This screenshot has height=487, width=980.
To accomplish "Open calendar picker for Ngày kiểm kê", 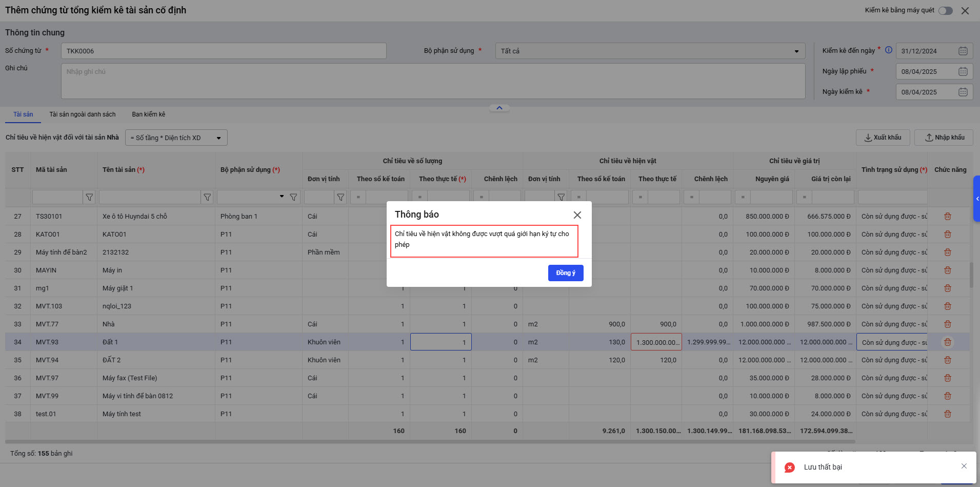I will (963, 92).
